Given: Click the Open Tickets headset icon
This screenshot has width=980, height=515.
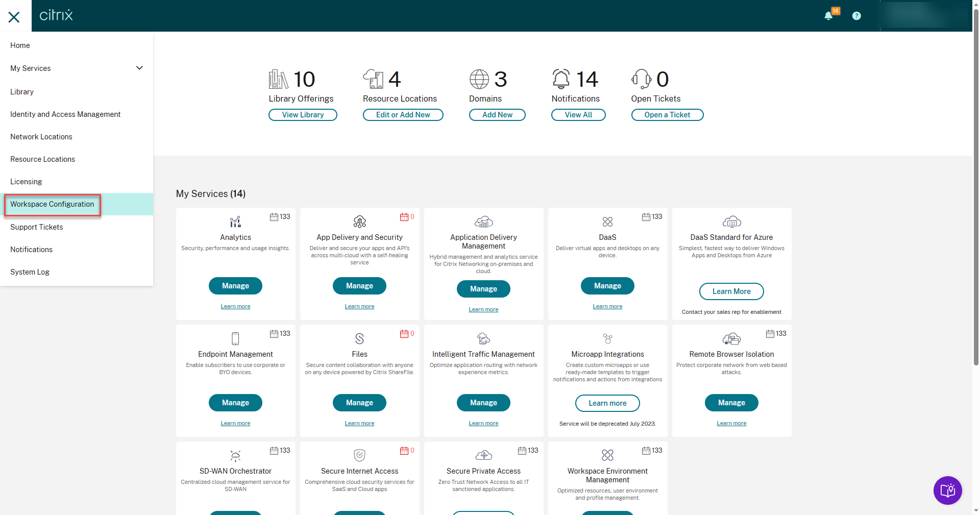Looking at the screenshot, I should [x=641, y=79].
